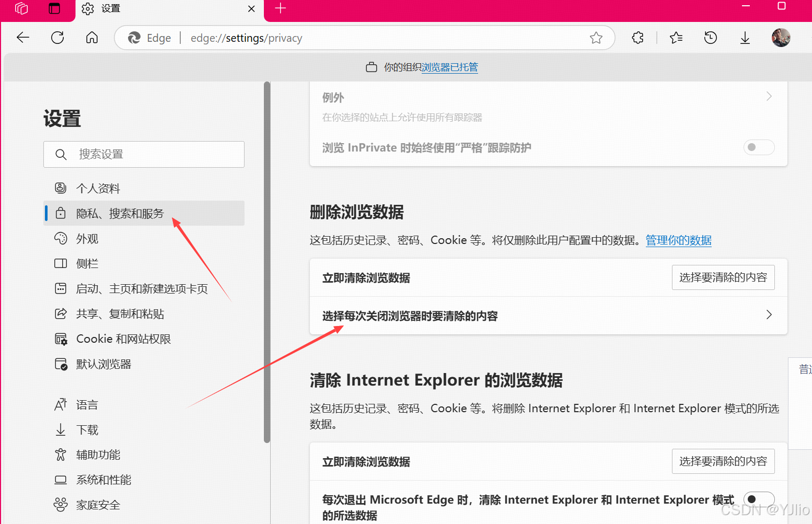Select 侧栏 in settings sidebar
The image size is (812, 524).
point(144,264)
